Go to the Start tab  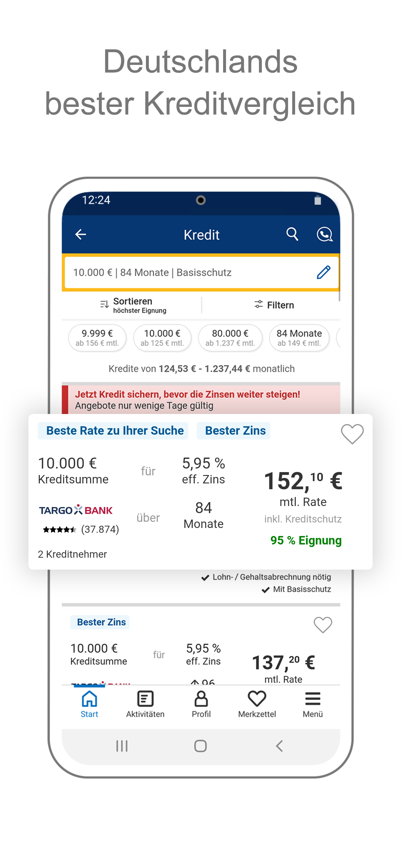[x=89, y=704]
